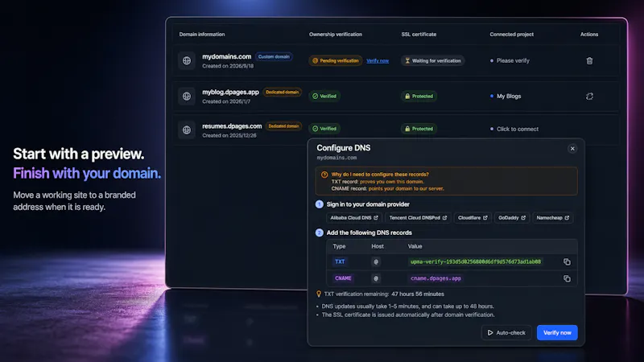This screenshot has height=362, width=644.
Task: Click the cname.dpages.app value
Action: tap(436, 278)
